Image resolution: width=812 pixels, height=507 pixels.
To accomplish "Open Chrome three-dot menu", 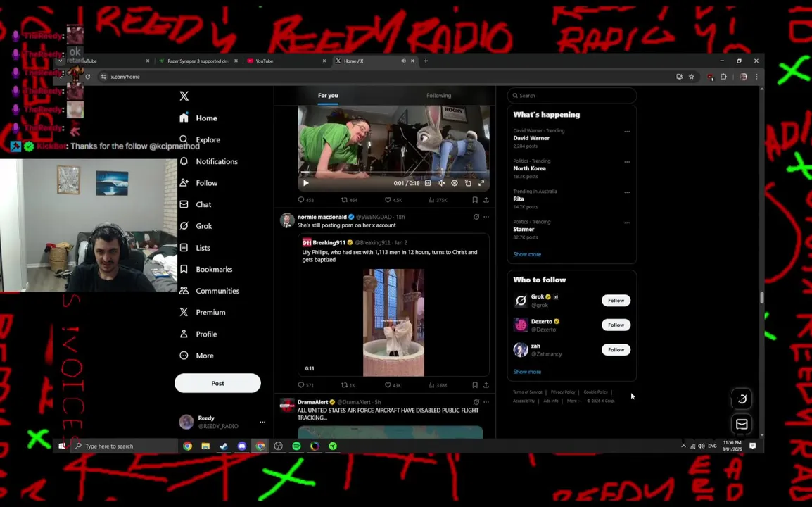I will [756, 77].
